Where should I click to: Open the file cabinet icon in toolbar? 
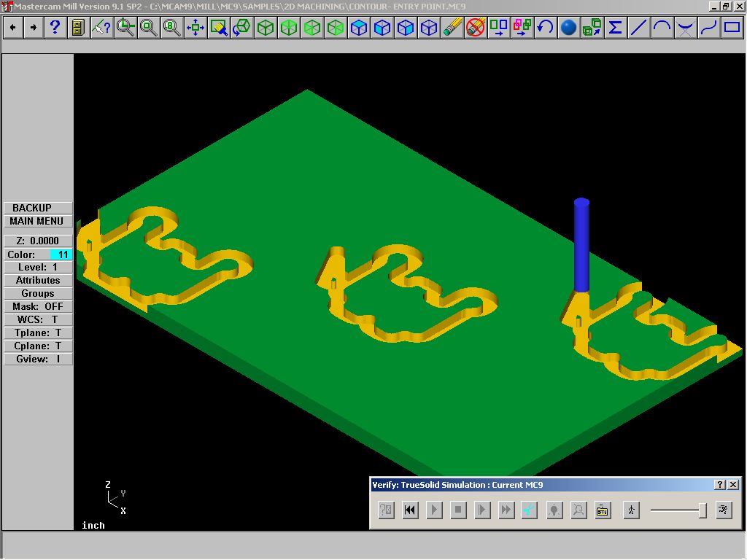[x=78, y=28]
